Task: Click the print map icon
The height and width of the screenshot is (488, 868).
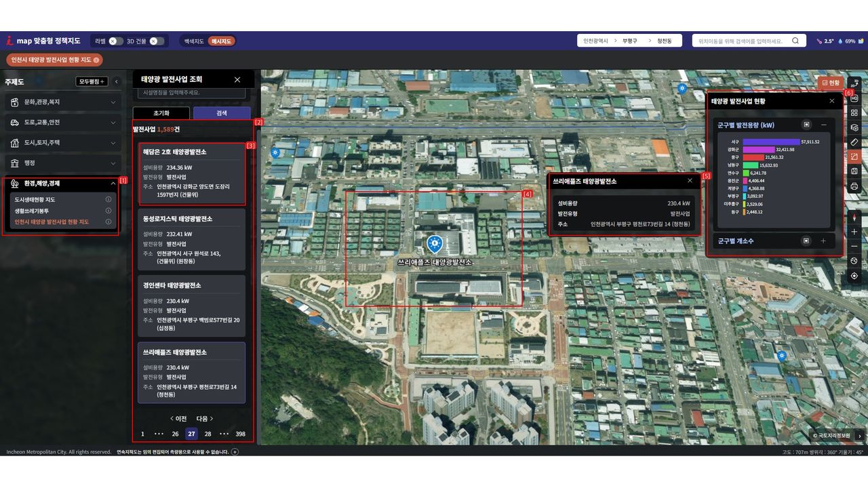Action: click(854, 186)
